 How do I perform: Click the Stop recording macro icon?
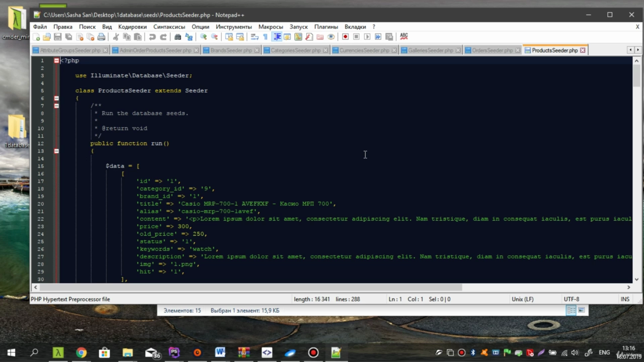pyautogui.click(x=356, y=37)
